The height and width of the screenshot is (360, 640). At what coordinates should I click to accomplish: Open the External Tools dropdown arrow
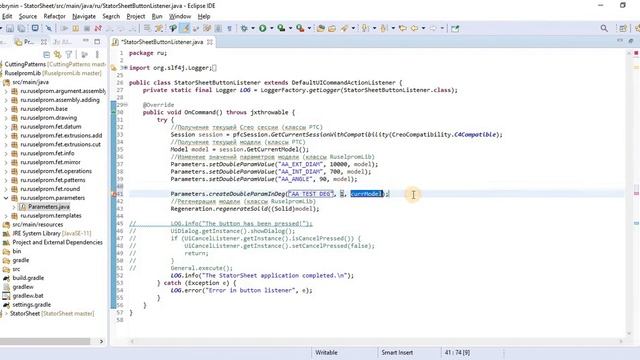309,28
